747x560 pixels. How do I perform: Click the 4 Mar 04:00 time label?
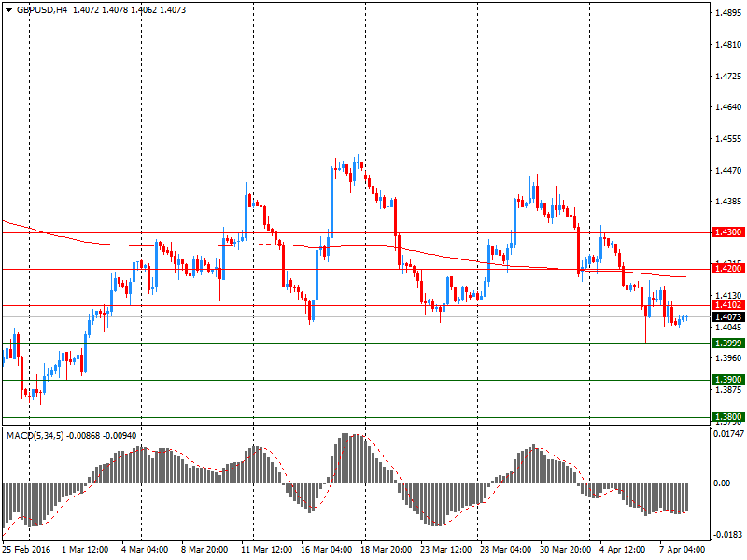[x=145, y=549]
